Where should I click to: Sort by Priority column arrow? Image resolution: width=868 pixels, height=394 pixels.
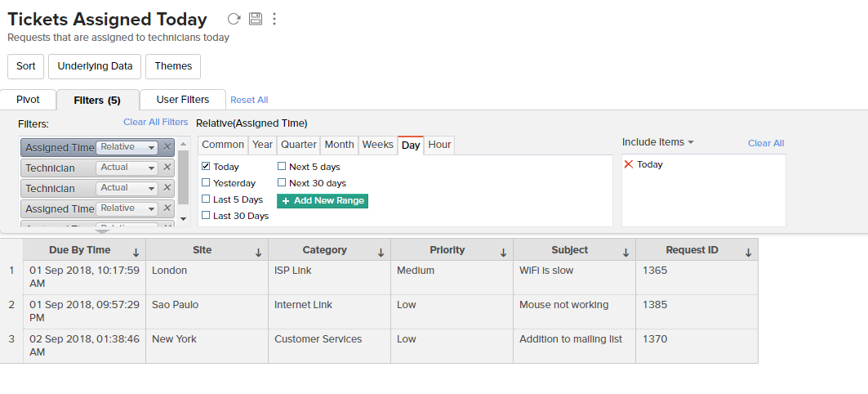[x=504, y=253]
